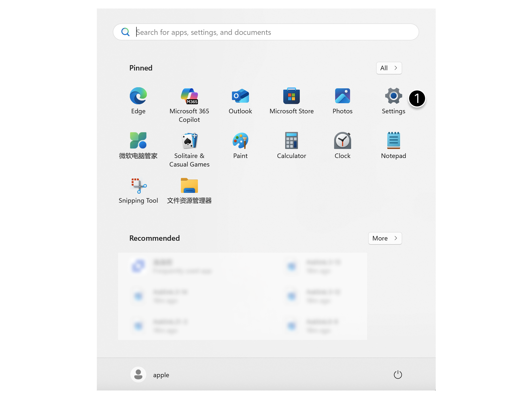This screenshot has width=532, height=399.
Task: Open the Microsoft Store
Action: (x=292, y=101)
